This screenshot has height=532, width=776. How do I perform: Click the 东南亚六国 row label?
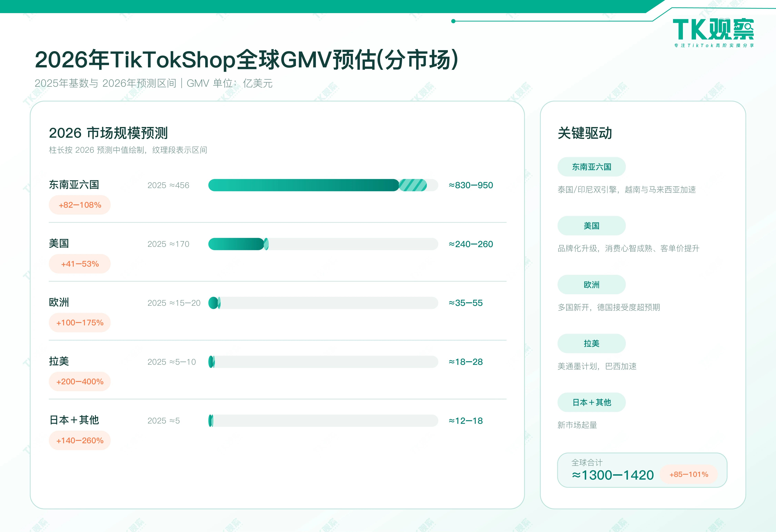coord(74,185)
